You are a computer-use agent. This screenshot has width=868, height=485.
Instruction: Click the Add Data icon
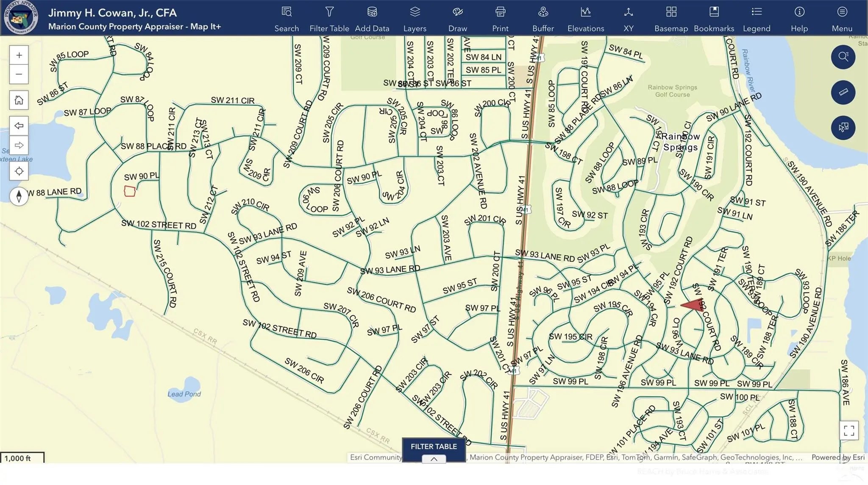coord(372,12)
